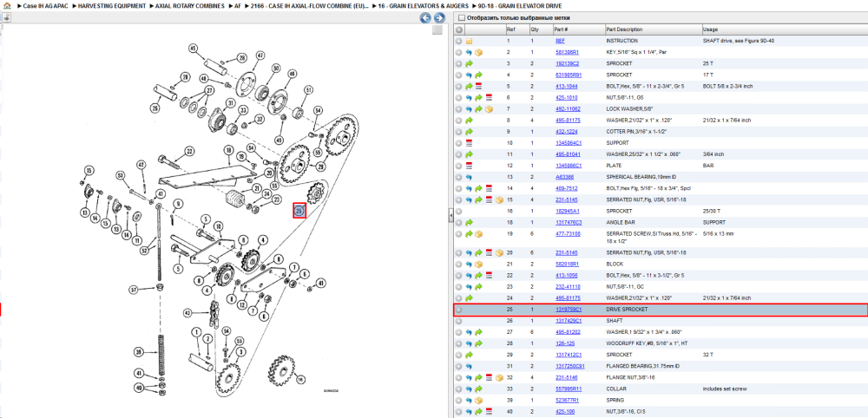Image resolution: width=868 pixels, height=418 pixels.
Task: Expand AXIAL ROTARY COMBINES breadcrumb
Action: click(152, 5)
